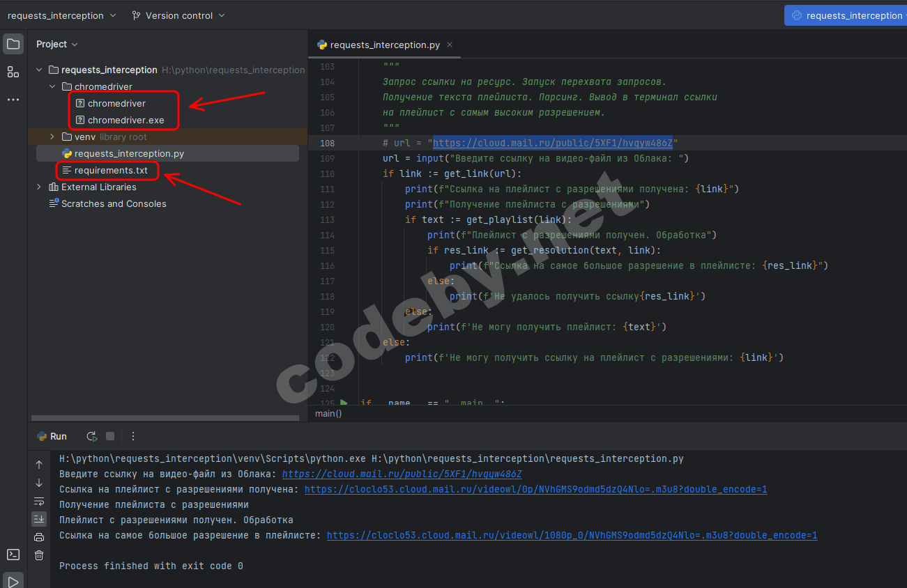The image size is (907, 588).
Task: Click line number 109 in gutter
Action: [x=327, y=158]
